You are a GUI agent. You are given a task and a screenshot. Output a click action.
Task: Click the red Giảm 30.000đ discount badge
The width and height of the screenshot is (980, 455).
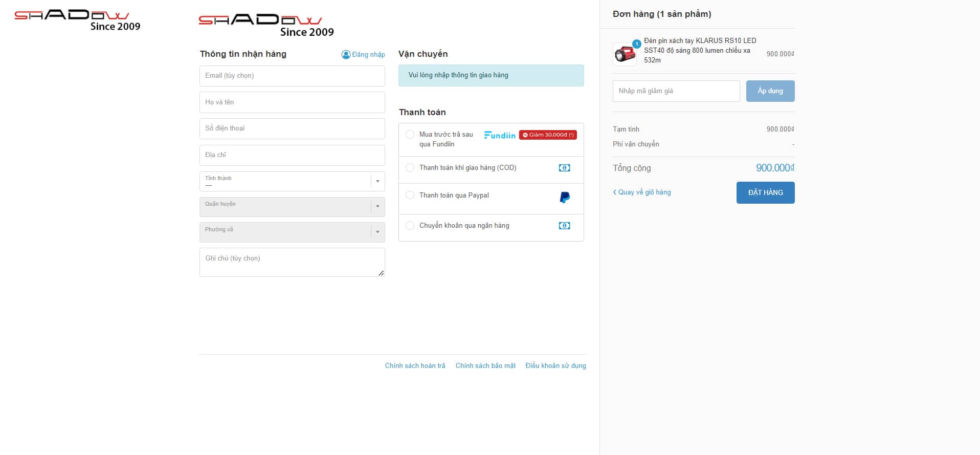click(548, 135)
